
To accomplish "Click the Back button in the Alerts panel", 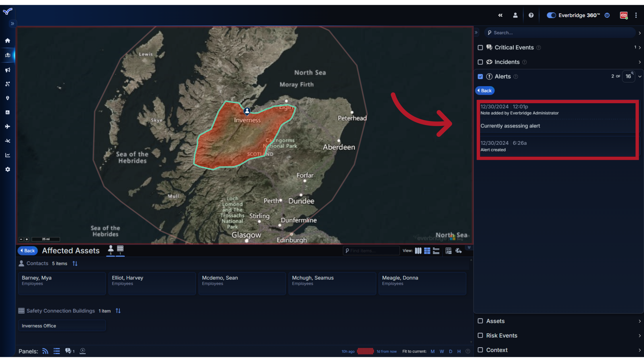I will (484, 90).
